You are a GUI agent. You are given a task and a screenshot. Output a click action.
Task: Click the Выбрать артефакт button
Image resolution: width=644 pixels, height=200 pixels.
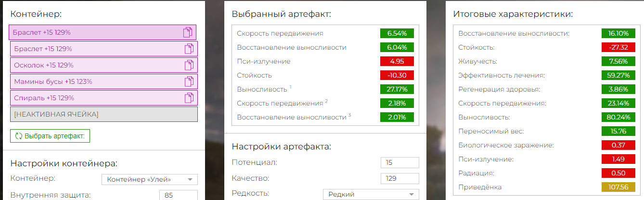50,136
